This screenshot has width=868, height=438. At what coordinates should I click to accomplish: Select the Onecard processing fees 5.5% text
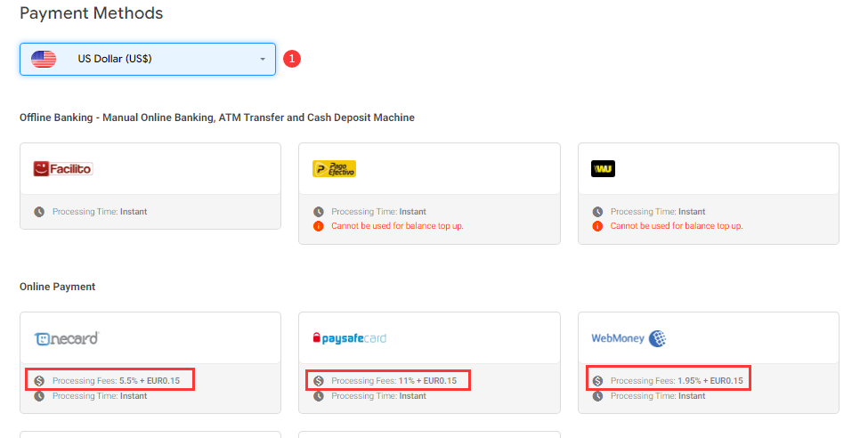pos(117,380)
